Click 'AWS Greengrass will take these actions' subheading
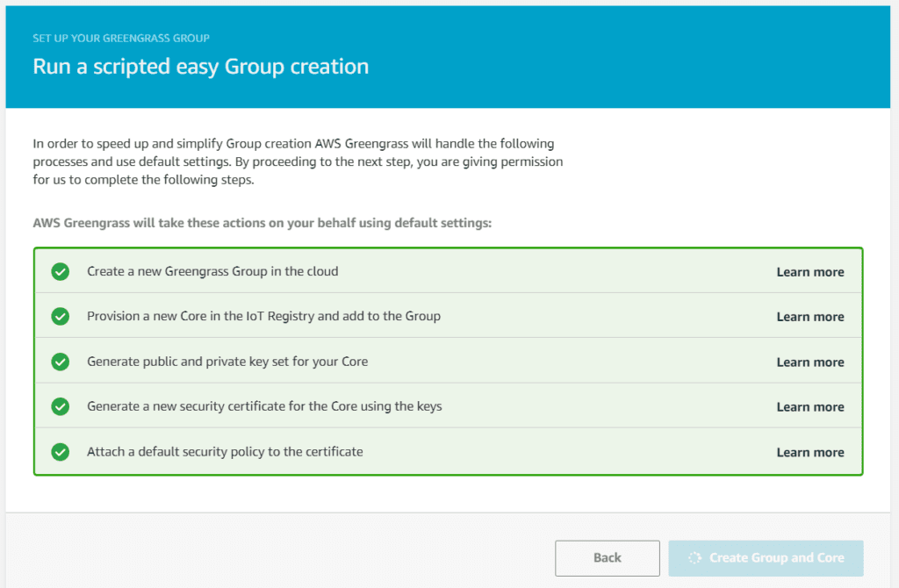 [262, 223]
